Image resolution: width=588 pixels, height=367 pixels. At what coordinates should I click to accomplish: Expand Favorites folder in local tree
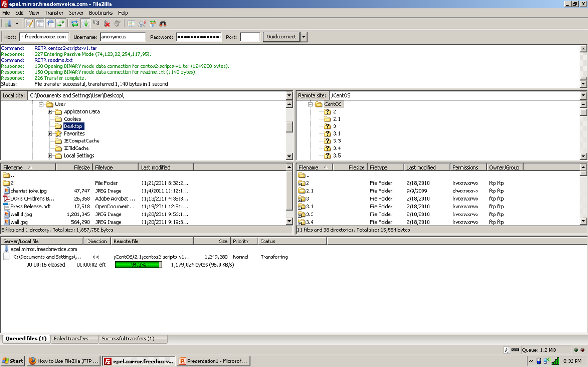tap(50, 133)
